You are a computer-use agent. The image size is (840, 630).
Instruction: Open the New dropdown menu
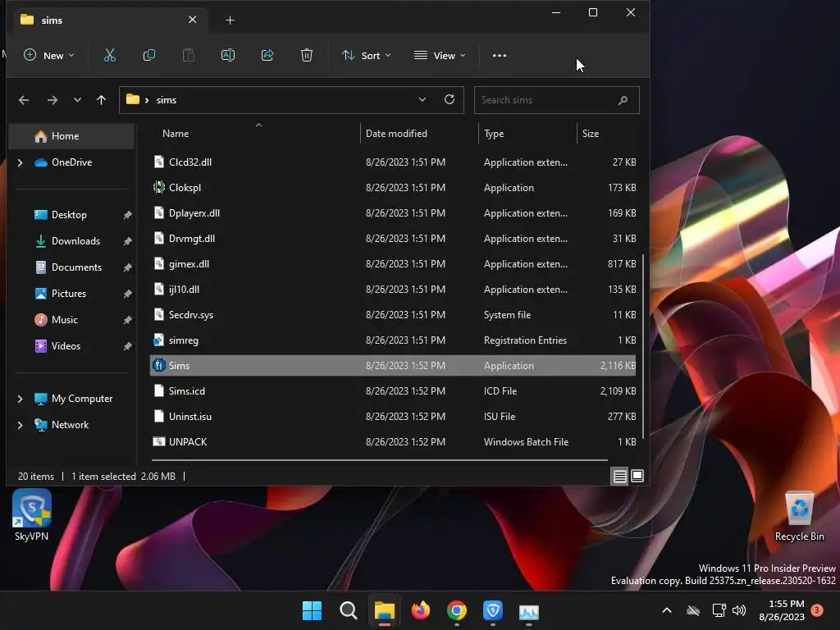click(x=48, y=55)
